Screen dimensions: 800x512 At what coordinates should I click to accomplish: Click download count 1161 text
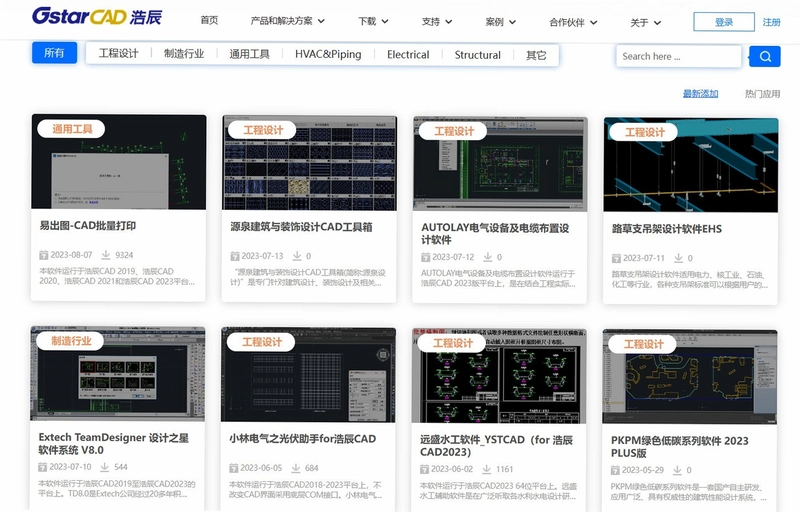[505, 469]
